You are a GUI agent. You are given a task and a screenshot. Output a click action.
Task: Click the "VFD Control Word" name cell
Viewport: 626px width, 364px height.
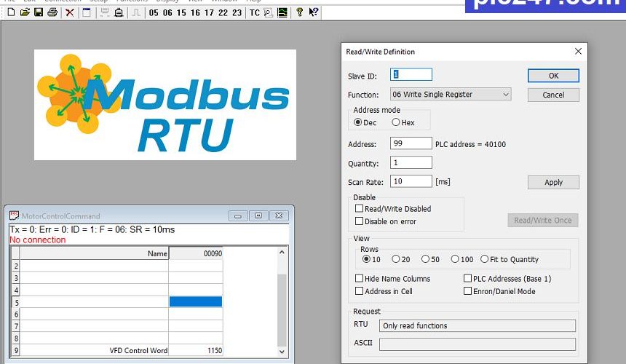pyautogui.click(x=94, y=350)
